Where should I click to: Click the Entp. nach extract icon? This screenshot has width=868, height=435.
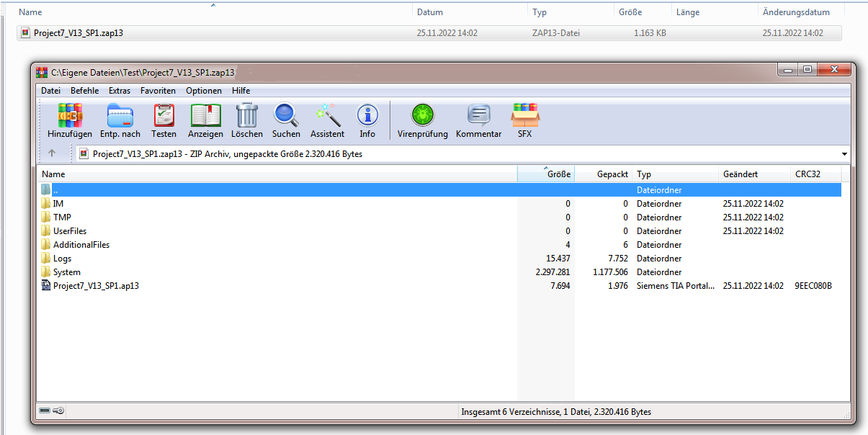pyautogui.click(x=120, y=115)
